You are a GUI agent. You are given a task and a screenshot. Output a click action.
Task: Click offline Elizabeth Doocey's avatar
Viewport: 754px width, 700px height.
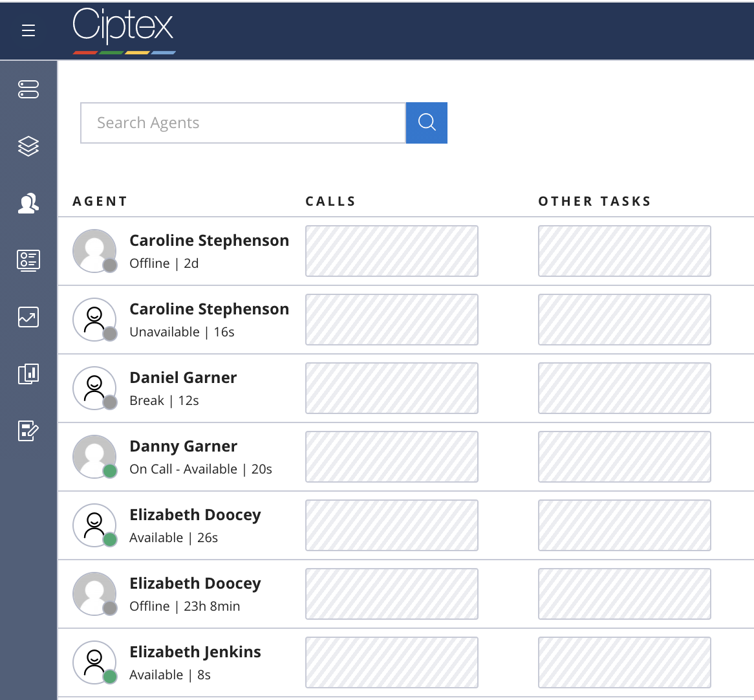tap(94, 594)
